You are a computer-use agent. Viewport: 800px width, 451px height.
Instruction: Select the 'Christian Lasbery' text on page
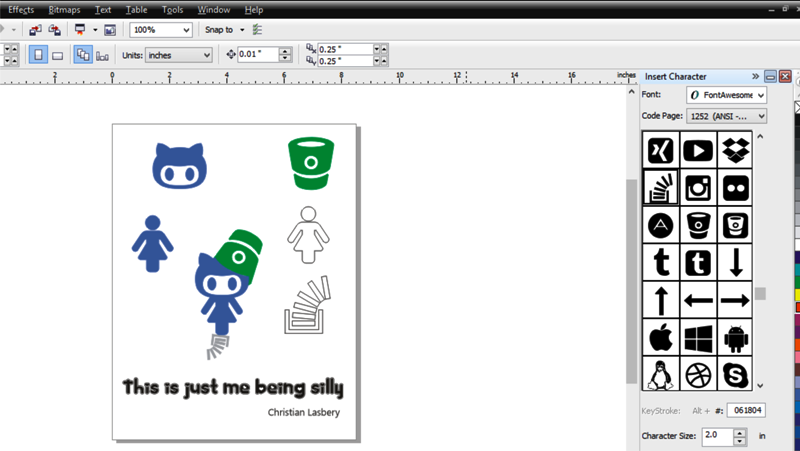pos(304,412)
